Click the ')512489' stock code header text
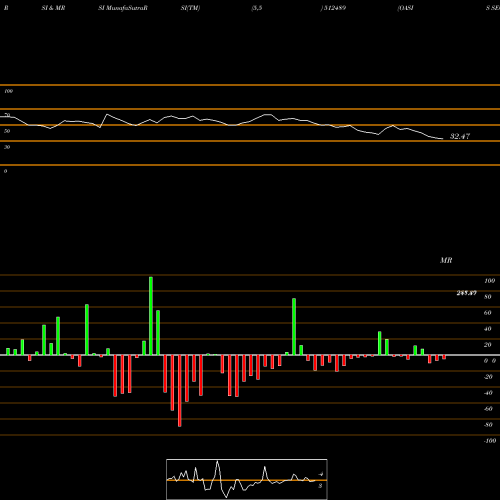Viewport: 500px width, 500px height. tap(333, 8)
